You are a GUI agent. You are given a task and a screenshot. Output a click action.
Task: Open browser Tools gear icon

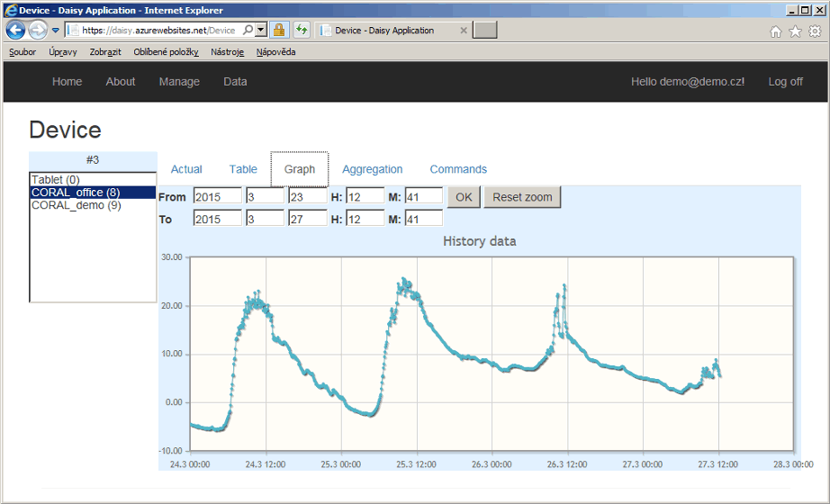click(x=815, y=31)
